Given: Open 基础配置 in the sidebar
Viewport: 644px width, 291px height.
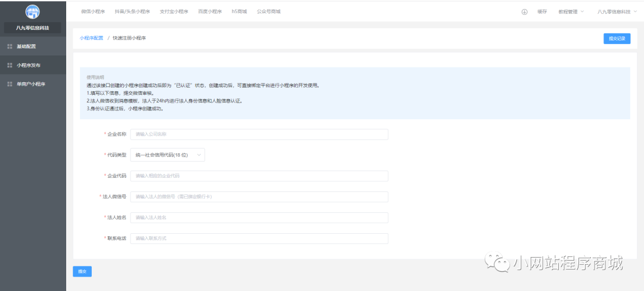Looking at the screenshot, I should tap(33, 47).
